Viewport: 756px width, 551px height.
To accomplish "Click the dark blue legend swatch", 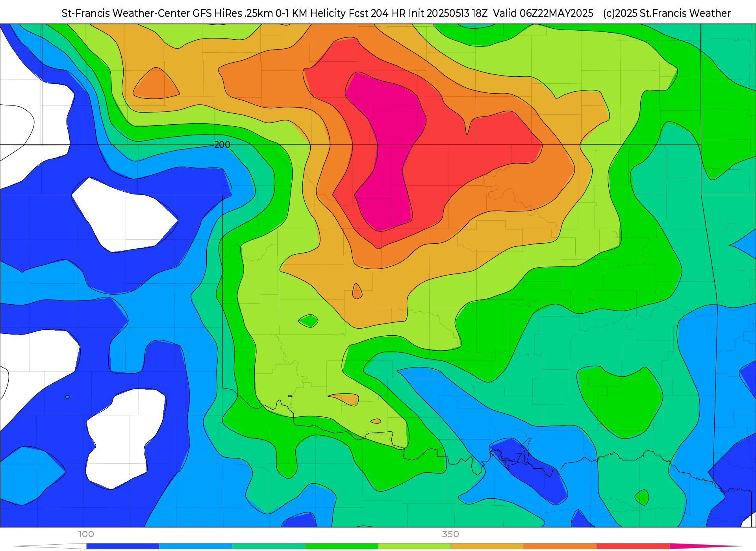I will 123,546.
